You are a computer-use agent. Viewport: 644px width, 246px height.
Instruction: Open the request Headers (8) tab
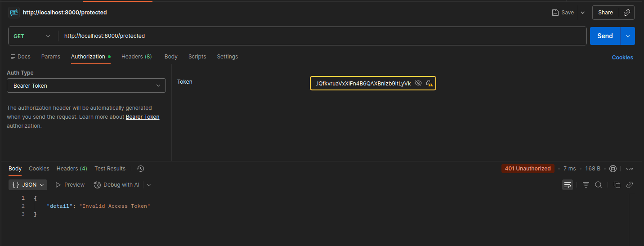point(137,57)
